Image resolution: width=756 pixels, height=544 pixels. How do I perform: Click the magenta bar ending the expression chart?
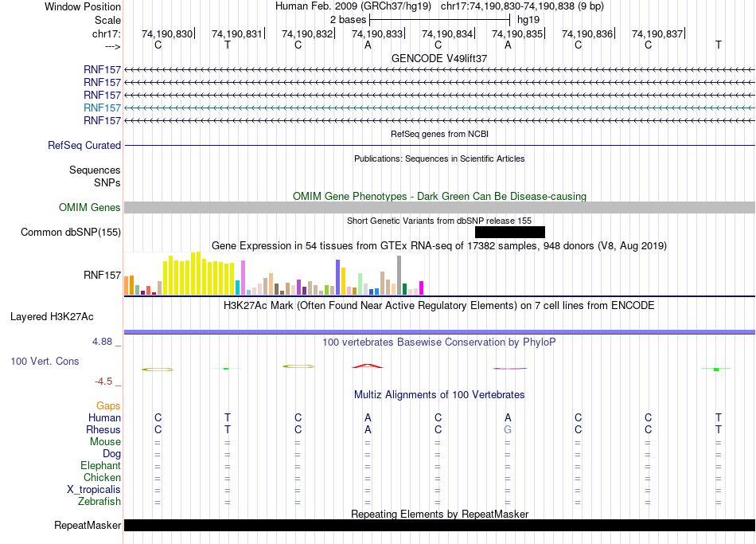click(422, 288)
